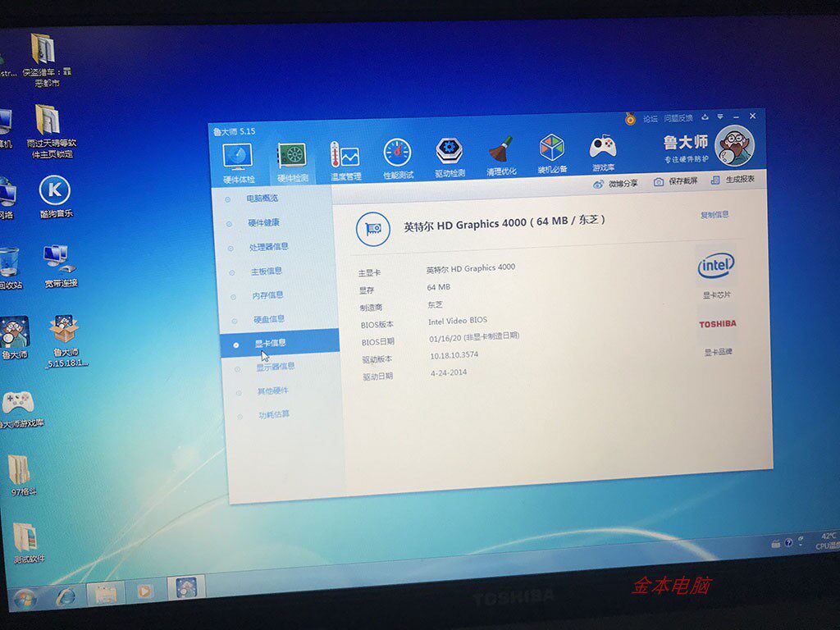Click 生成报表 generate report button
The width and height of the screenshot is (840, 630).
click(733, 180)
